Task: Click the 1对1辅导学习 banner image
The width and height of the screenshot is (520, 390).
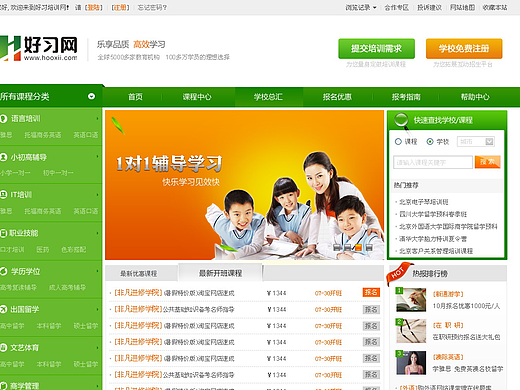Action: 244,185
